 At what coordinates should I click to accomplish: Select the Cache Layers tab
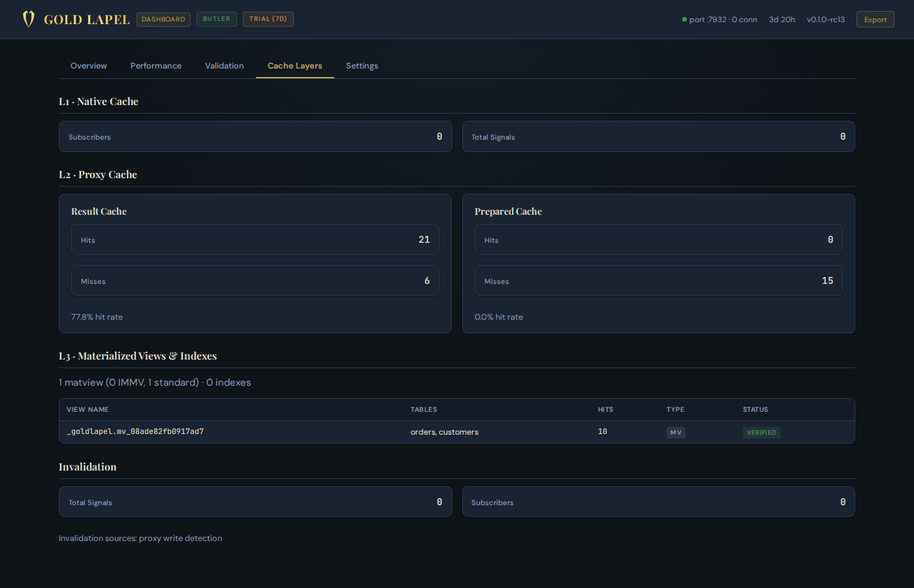coord(294,65)
